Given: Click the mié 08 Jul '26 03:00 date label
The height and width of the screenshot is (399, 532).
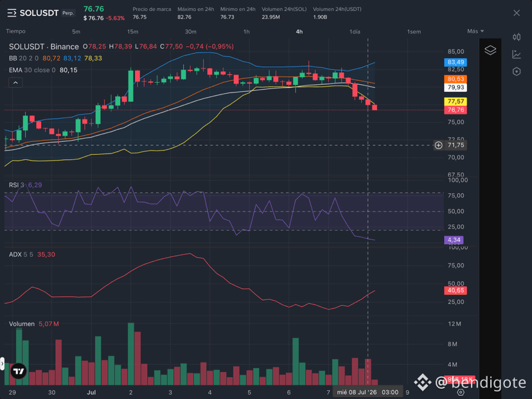Looking at the screenshot, I should (368, 392).
